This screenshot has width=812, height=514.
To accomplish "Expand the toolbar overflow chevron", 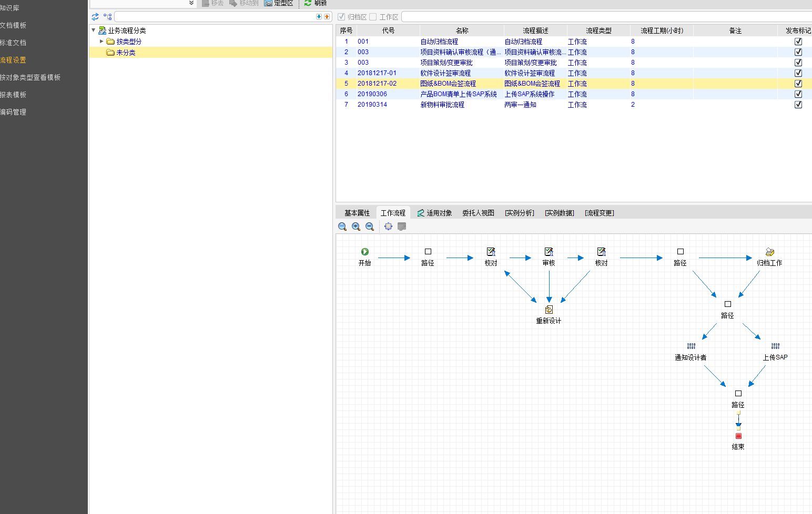I will tap(191, 3).
